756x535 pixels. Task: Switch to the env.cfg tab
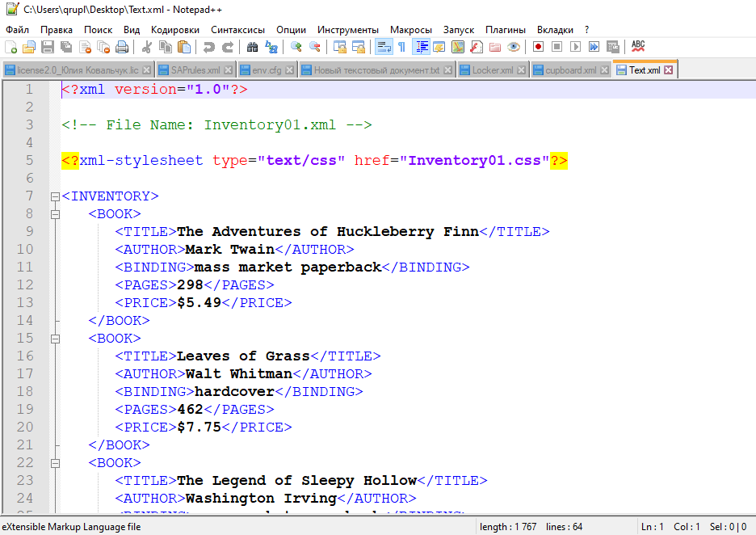pyautogui.click(x=267, y=70)
